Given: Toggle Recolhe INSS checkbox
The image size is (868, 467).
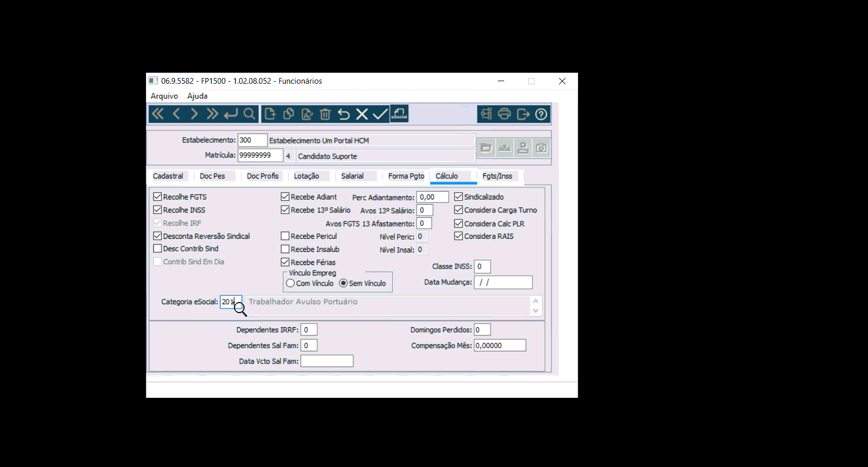Looking at the screenshot, I should [x=158, y=210].
